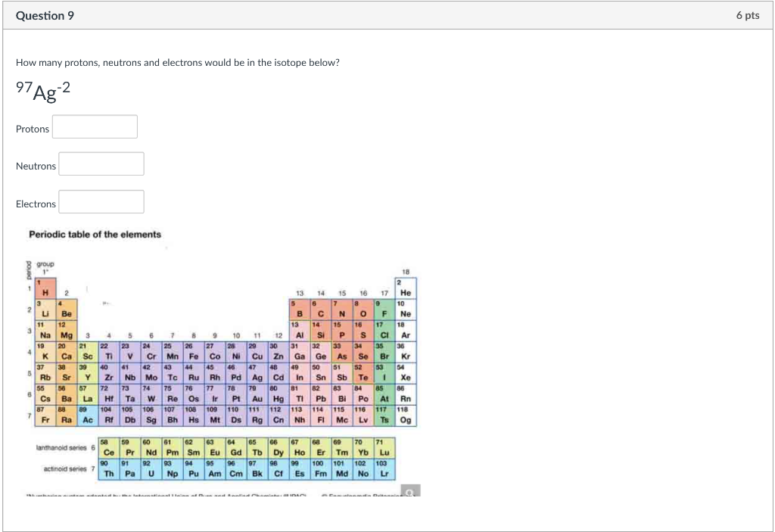
Task: Open the periodic table image magnifier
Action: (409, 492)
